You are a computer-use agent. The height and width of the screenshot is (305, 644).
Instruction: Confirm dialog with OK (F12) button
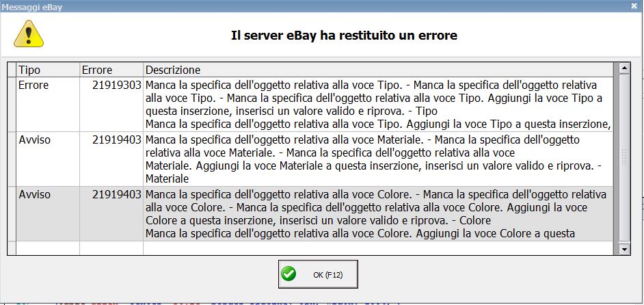point(318,274)
